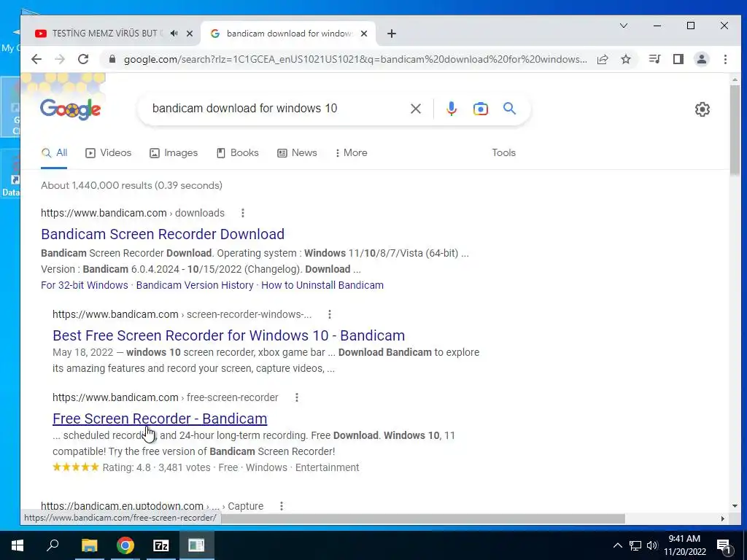Screen dimensions: 747x560
Task: Go to Google home via logo
Action: click(70, 109)
